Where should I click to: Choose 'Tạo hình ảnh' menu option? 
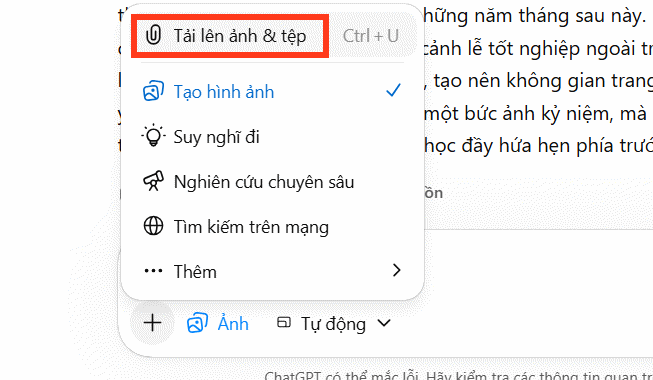point(273,92)
